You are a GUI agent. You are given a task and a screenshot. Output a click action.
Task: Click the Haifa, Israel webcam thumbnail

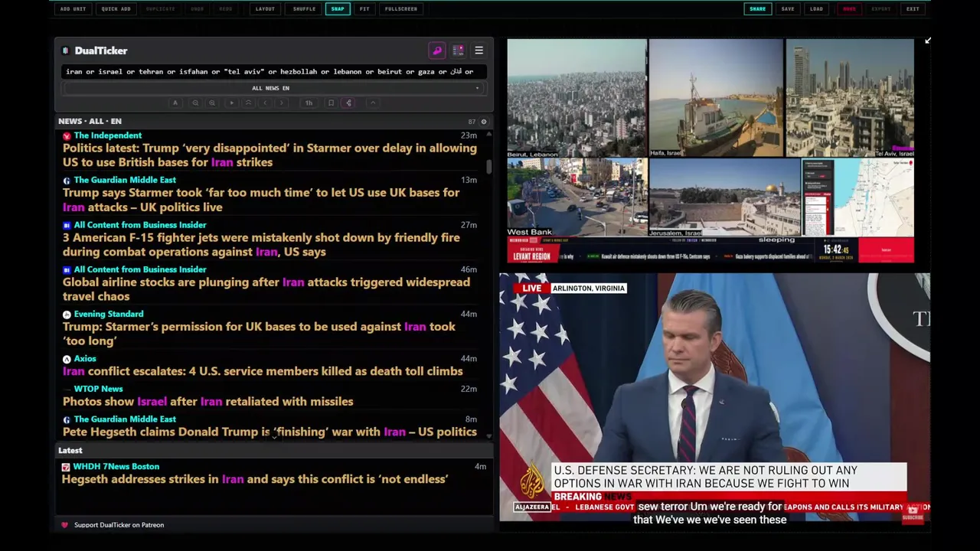716,98
